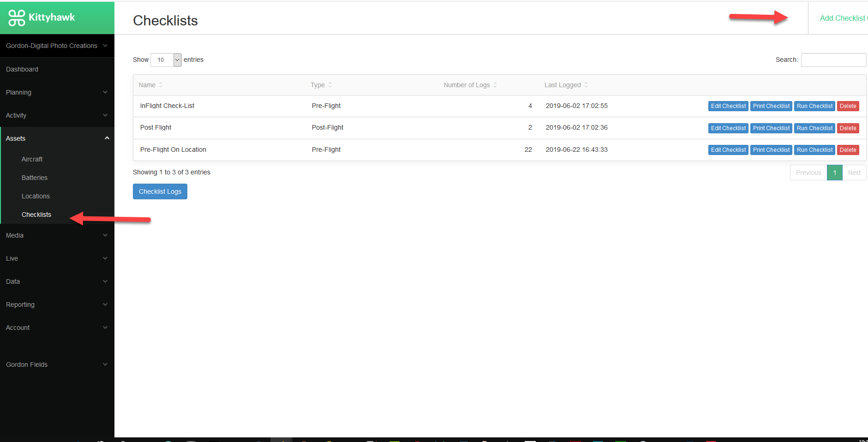
Task: Click the 'Showing 1 to 3 of 3 entries' text
Action: click(172, 172)
